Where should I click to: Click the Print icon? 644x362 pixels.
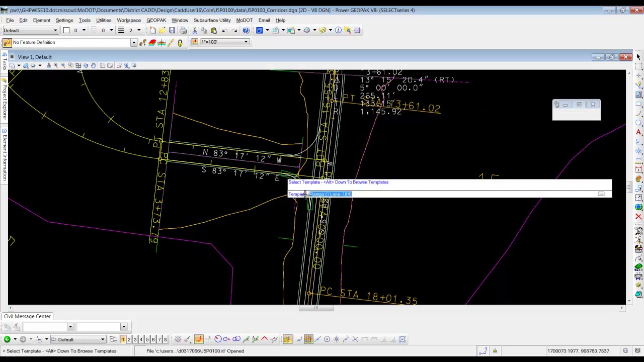(x=183, y=30)
